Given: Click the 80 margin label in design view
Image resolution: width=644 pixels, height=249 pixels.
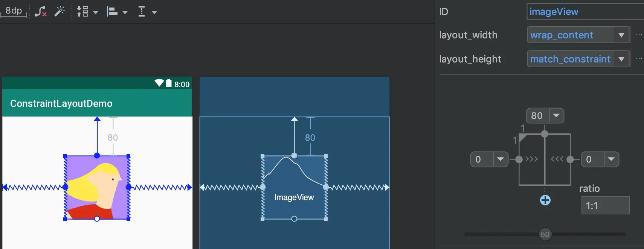Looking at the screenshot, I should tap(113, 138).
